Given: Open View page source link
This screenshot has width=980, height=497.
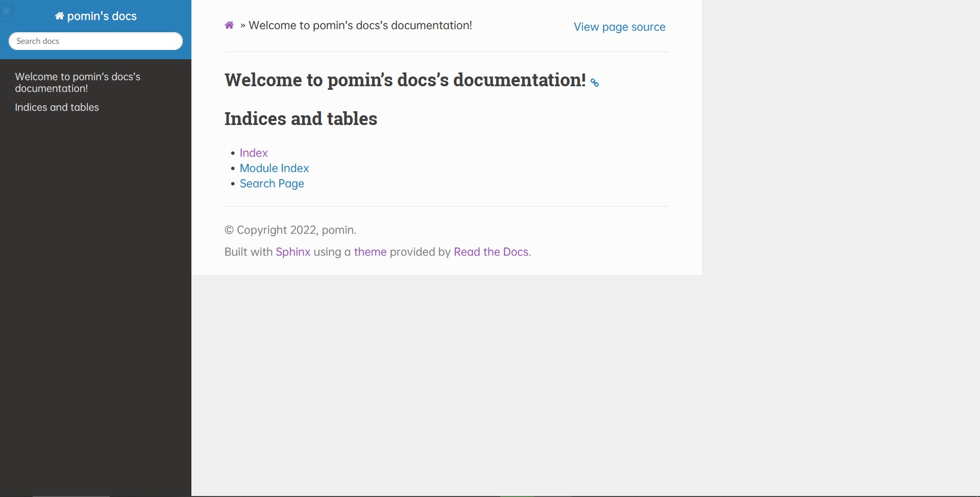Looking at the screenshot, I should click(x=619, y=27).
